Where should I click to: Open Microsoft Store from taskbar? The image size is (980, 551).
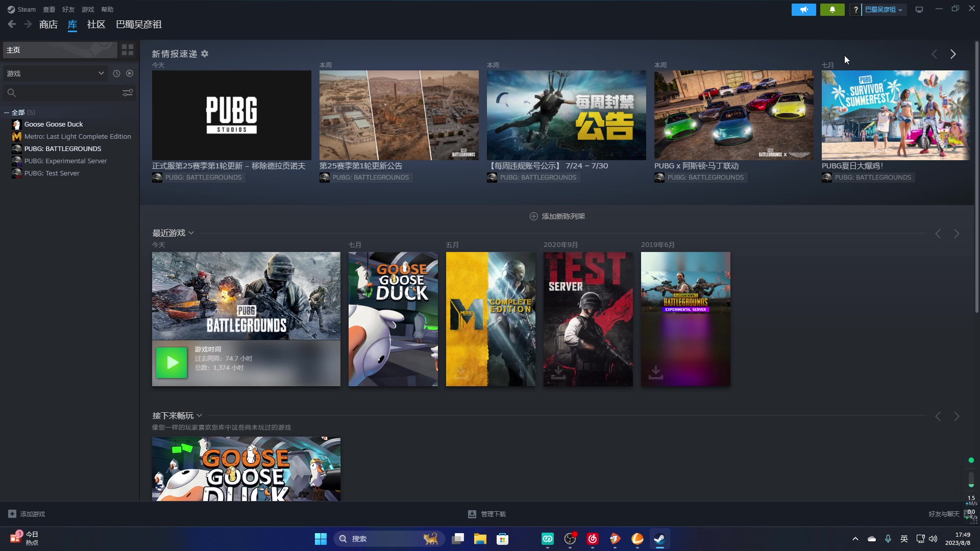point(502,539)
